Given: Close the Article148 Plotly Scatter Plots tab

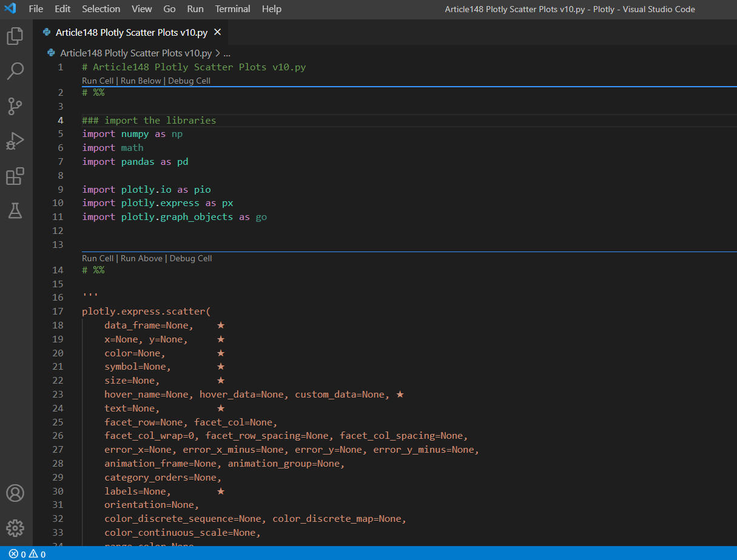Looking at the screenshot, I should (x=218, y=32).
